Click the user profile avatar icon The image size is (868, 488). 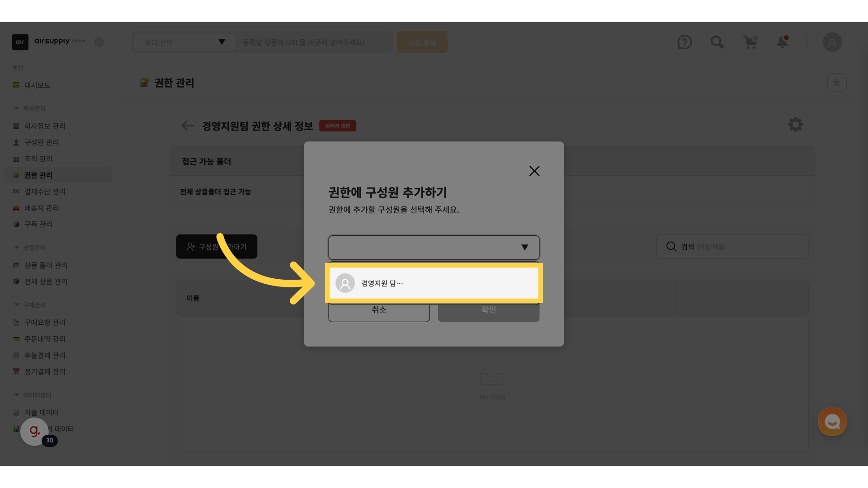832,42
